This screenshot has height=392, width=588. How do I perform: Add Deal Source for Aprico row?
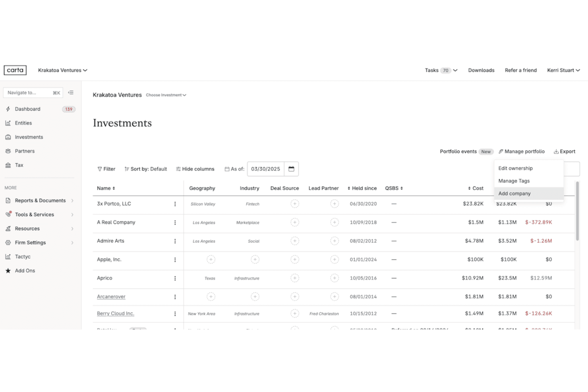click(295, 278)
